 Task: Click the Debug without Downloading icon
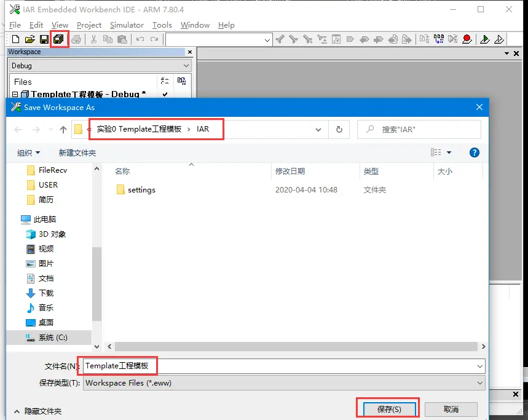[x=499, y=39]
